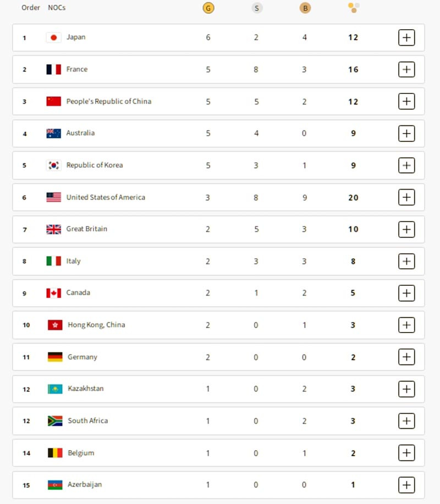Expand the Germany row
Image resolution: width=440 pixels, height=504 pixels.
406,357
